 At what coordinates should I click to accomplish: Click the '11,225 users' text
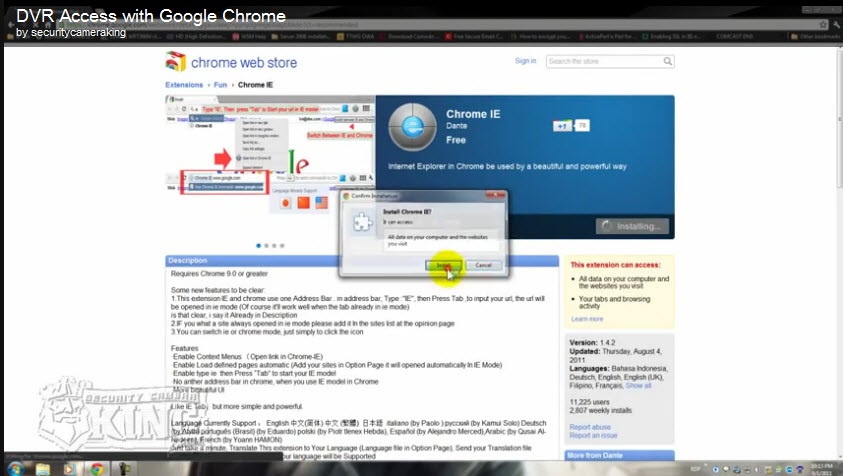coord(589,402)
